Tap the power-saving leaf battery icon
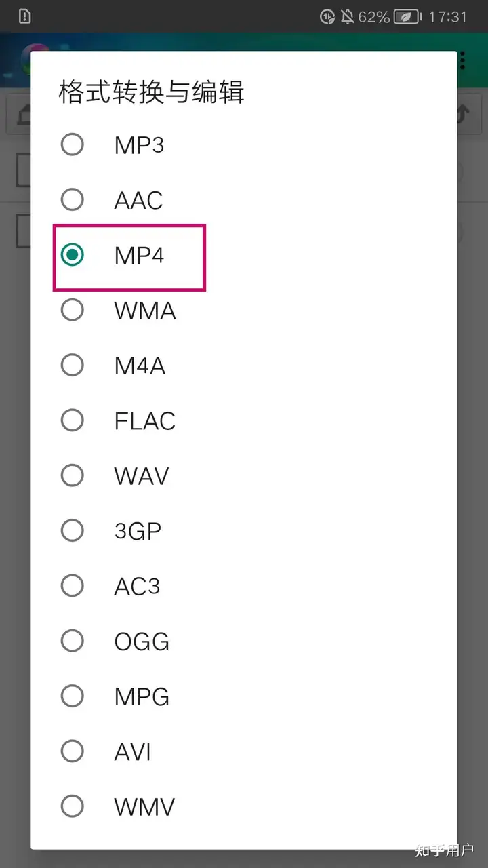The image size is (488, 868). pyautogui.click(x=408, y=16)
